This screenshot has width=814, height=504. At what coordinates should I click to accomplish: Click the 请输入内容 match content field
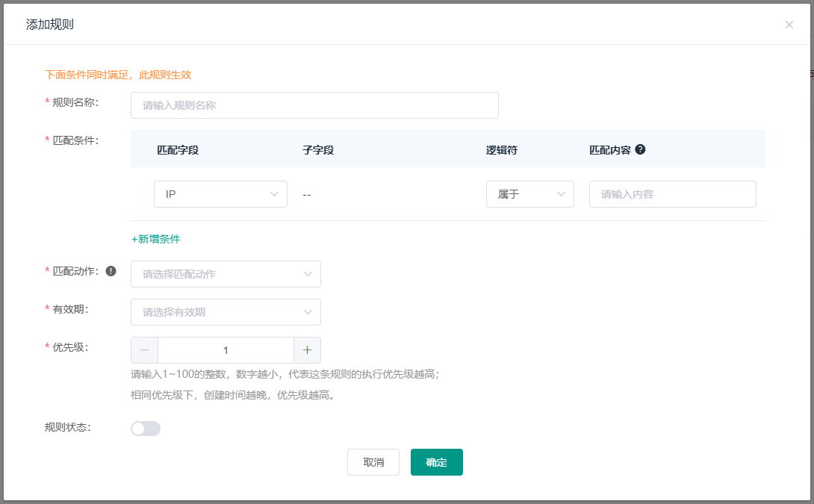[x=672, y=194]
